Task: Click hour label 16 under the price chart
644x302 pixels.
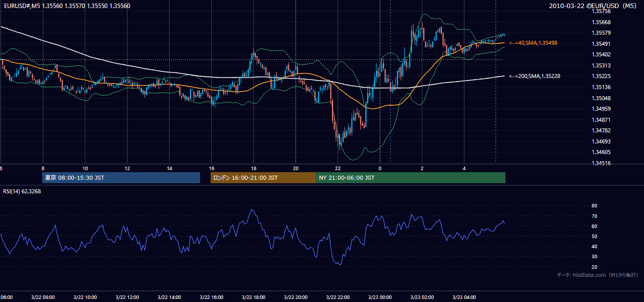Action: pos(212,168)
